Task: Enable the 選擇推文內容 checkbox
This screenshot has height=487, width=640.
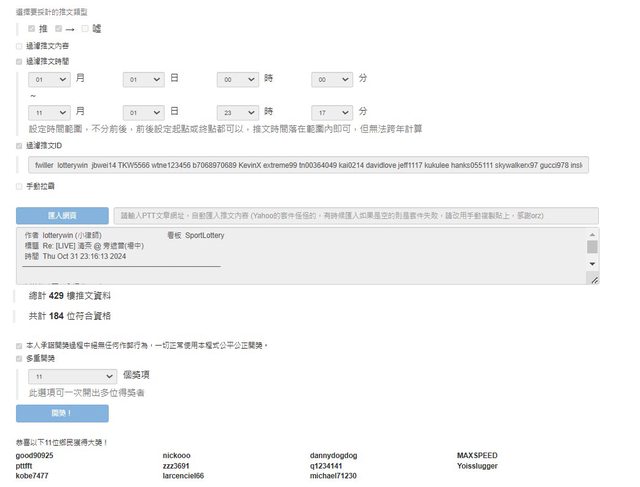Action: [19, 45]
